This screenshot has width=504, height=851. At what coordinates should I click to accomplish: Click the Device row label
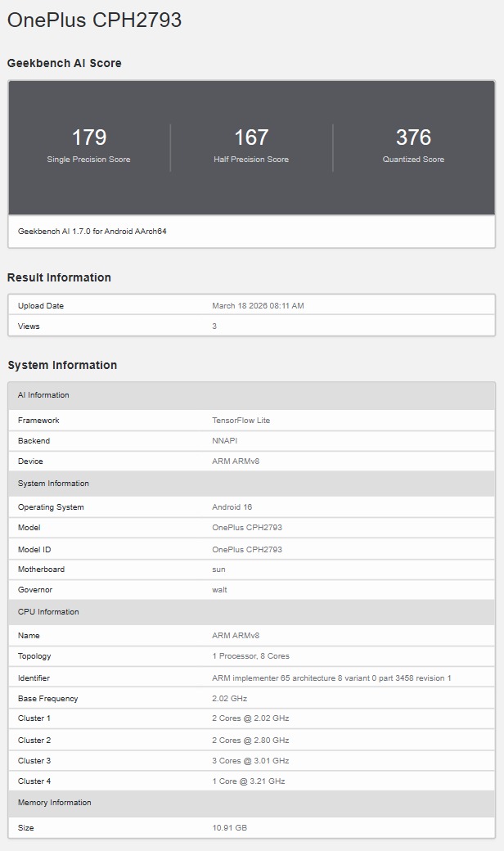pyautogui.click(x=30, y=462)
